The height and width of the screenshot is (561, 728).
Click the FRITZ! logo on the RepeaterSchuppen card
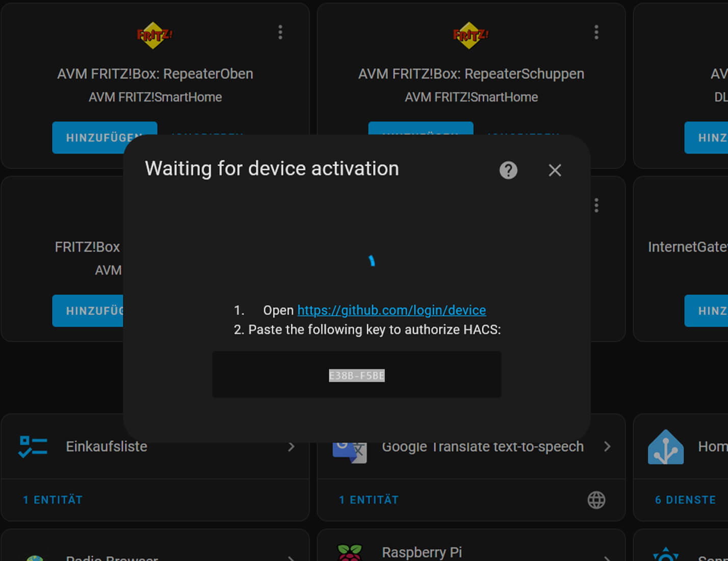470,35
